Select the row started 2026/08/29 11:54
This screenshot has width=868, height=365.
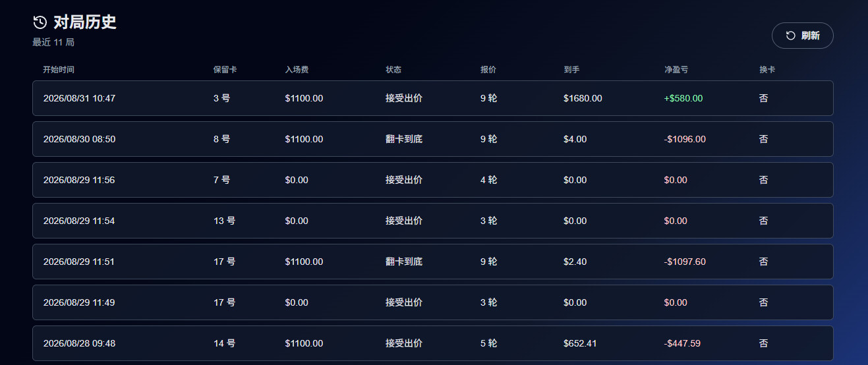point(433,221)
